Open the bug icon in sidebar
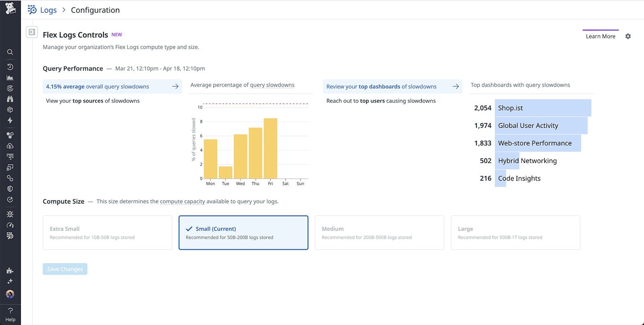The height and width of the screenshot is (325, 644). 10,214
